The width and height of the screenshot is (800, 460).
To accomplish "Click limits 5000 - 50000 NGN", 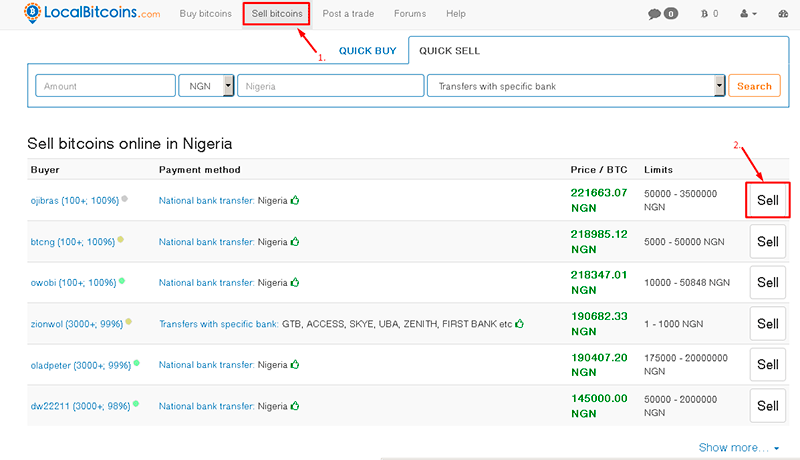I will pyautogui.click(x=684, y=242).
